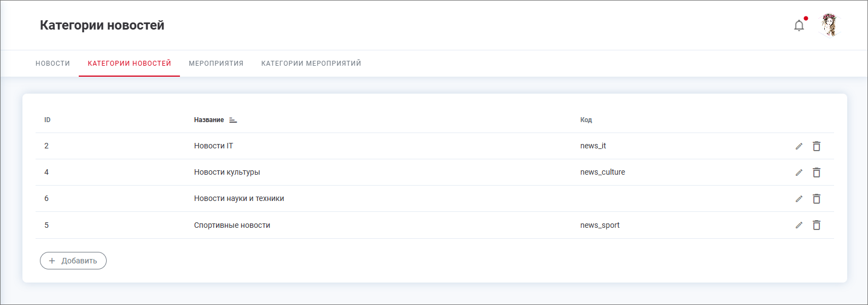This screenshot has height=305, width=868.
Task: Select the Категории новостей tab
Action: tap(129, 64)
